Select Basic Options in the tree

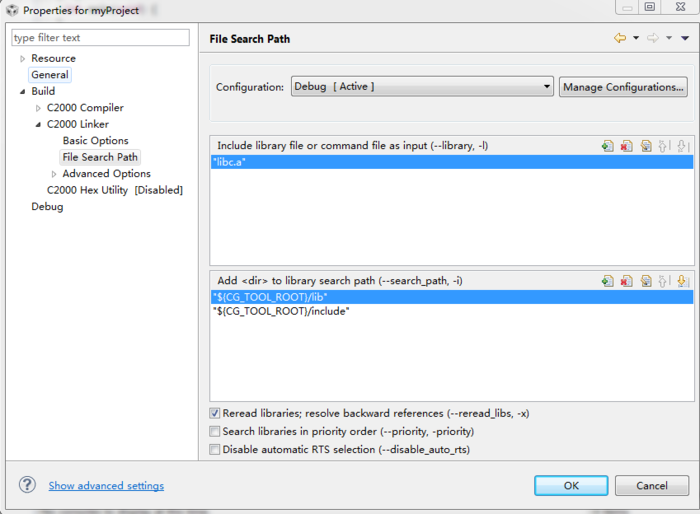point(95,141)
